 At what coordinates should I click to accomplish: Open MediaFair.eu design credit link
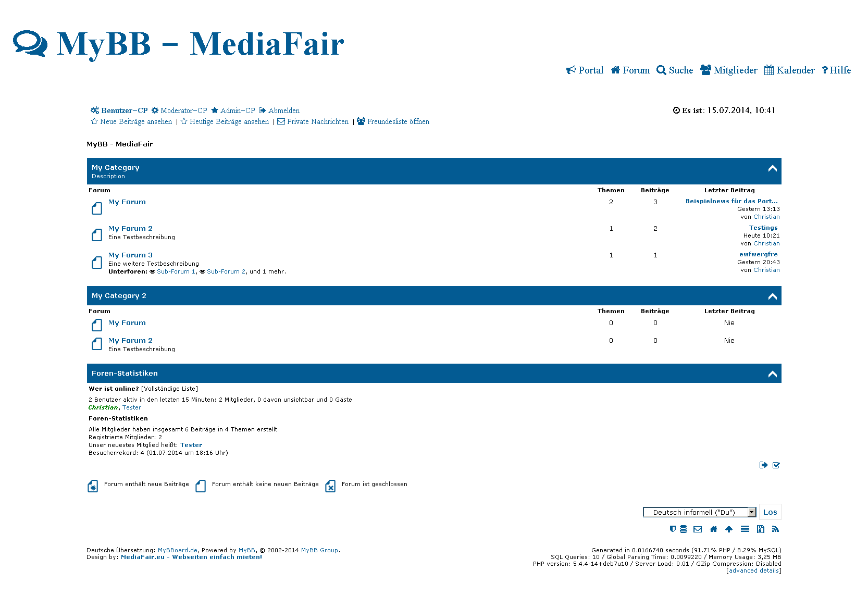tap(191, 557)
